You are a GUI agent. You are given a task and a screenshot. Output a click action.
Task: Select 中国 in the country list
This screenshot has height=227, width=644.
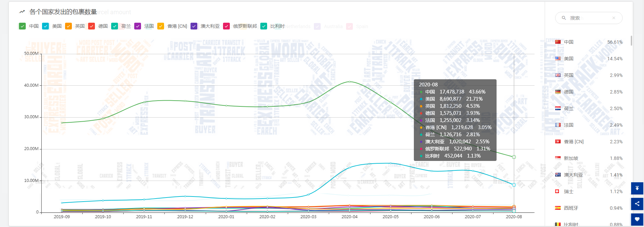click(569, 42)
